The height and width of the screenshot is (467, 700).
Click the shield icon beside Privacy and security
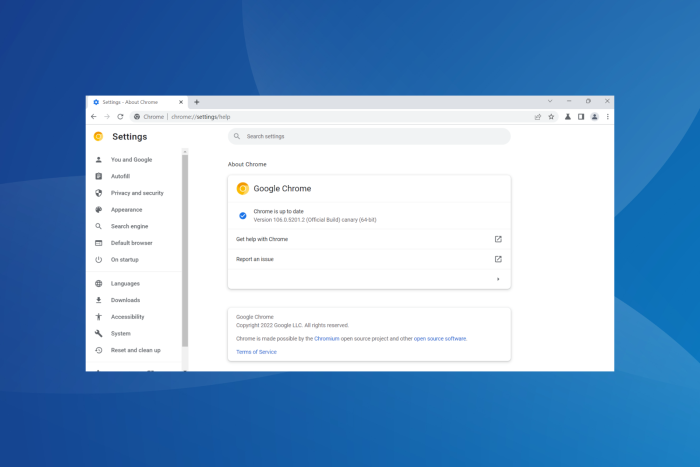[x=99, y=193]
